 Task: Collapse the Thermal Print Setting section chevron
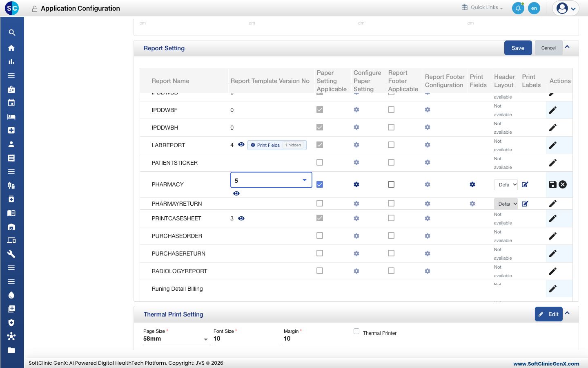click(567, 313)
